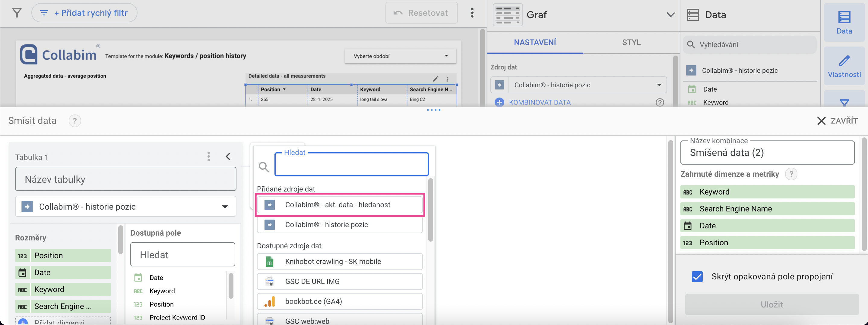
Task: Open help icon beside KOMBINOVAT DATA
Action: [659, 102]
